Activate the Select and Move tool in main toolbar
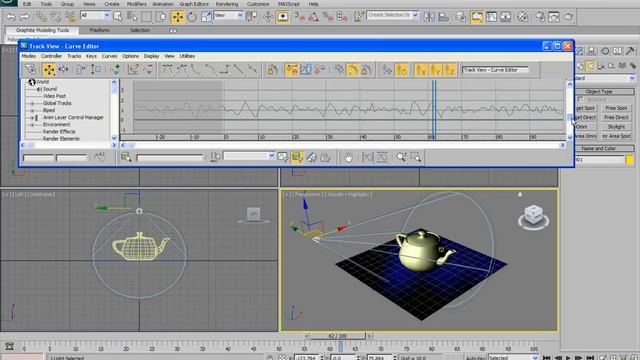The image size is (640, 360). pyautogui.click(x=178, y=17)
